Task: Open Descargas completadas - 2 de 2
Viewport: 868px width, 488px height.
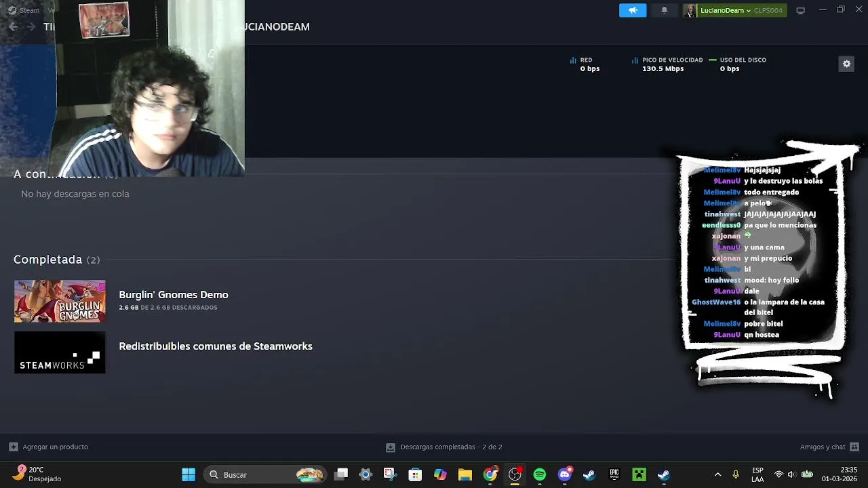Action: coord(451,447)
